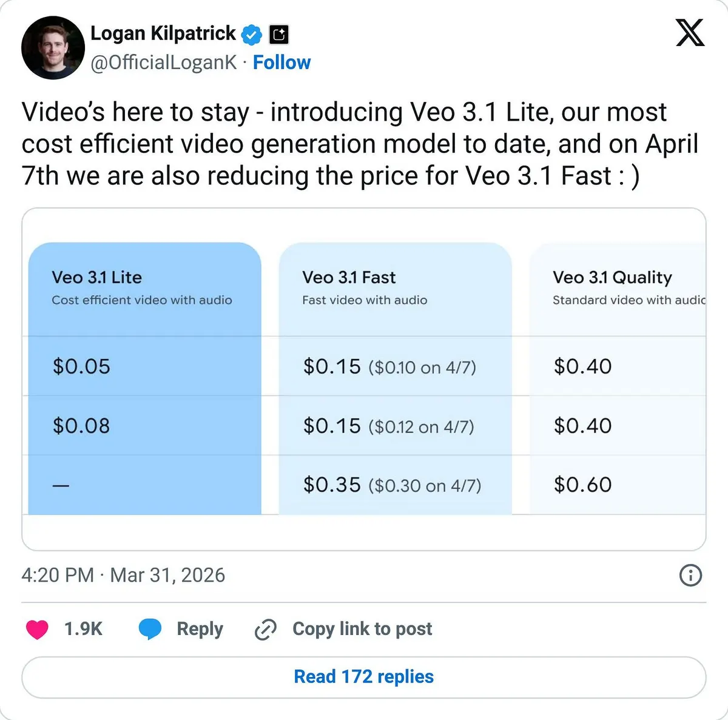Click the blue reply speech bubble icon

(x=150, y=629)
